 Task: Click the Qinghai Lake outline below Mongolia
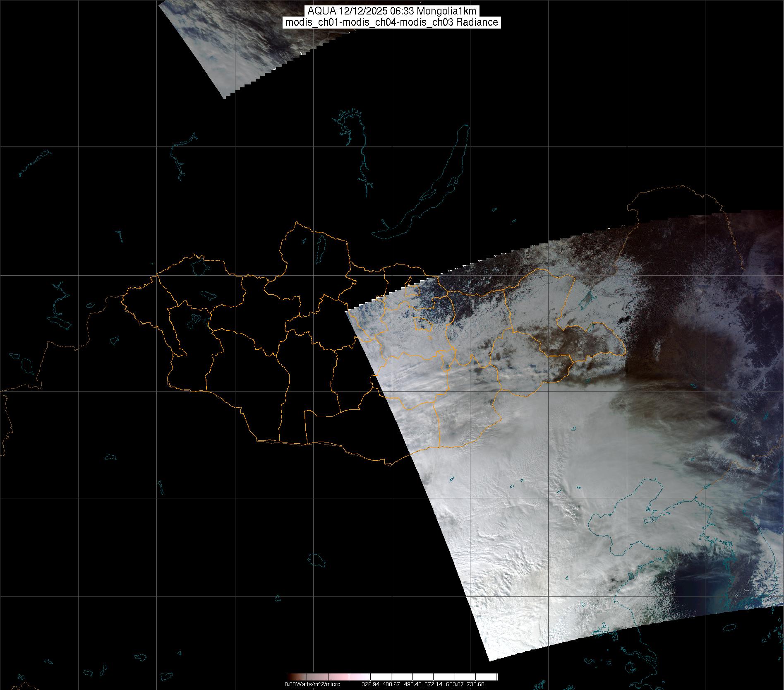click(317, 560)
